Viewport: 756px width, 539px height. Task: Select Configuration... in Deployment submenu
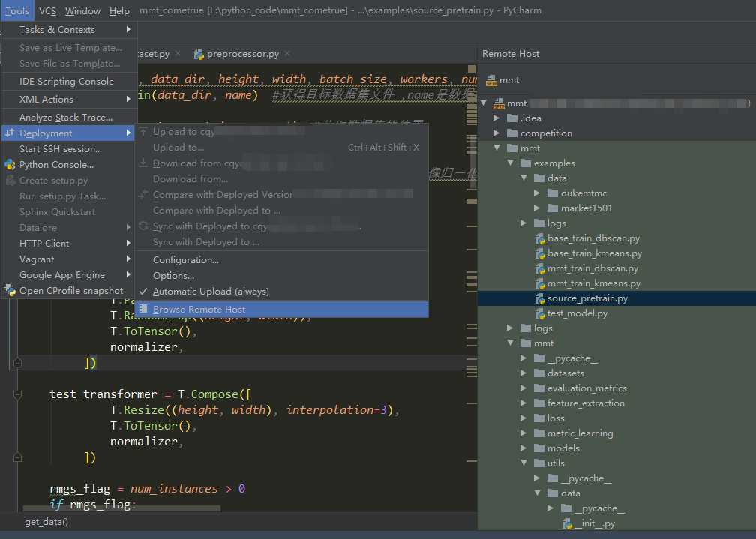coord(186,260)
